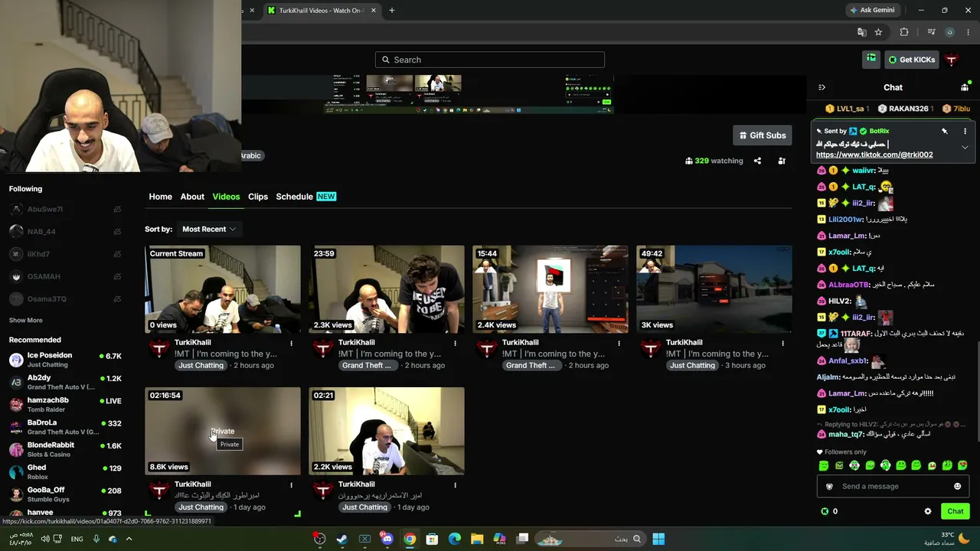Open the emoji picker in chat input
Screen dimensions: 980x551
(x=957, y=487)
